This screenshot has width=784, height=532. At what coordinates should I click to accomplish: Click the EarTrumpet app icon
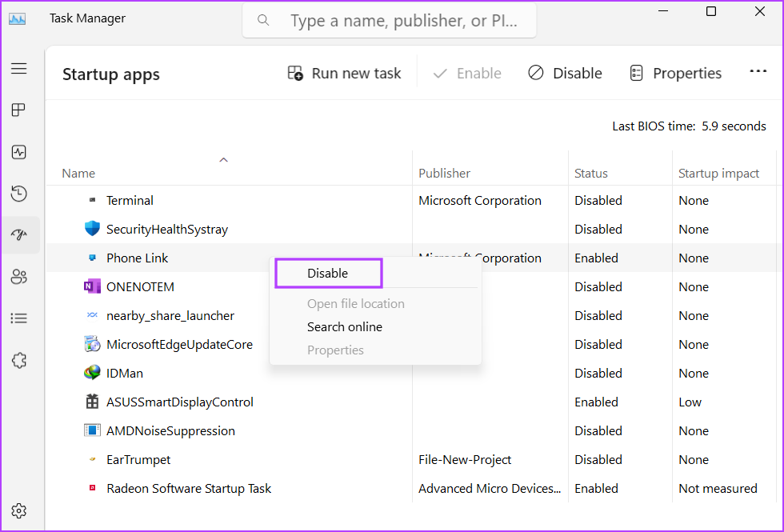coord(92,459)
